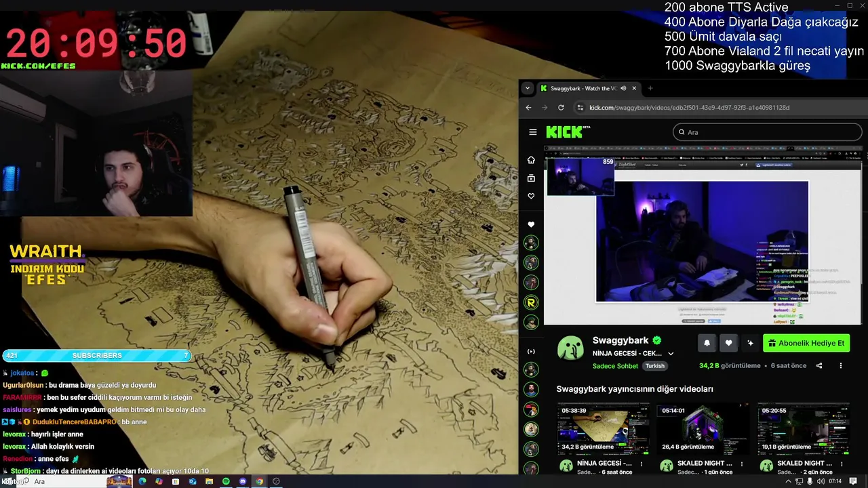The height and width of the screenshot is (488, 868).
Task: Open options for NİNJA GECESİ video card
Action: (x=642, y=464)
